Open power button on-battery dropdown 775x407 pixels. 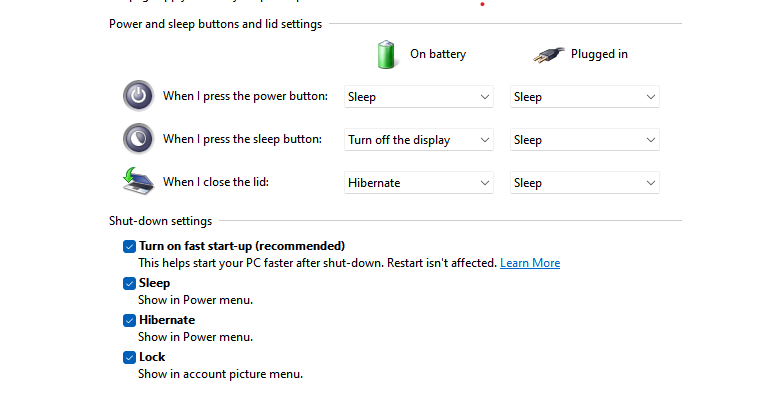coord(418,97)
